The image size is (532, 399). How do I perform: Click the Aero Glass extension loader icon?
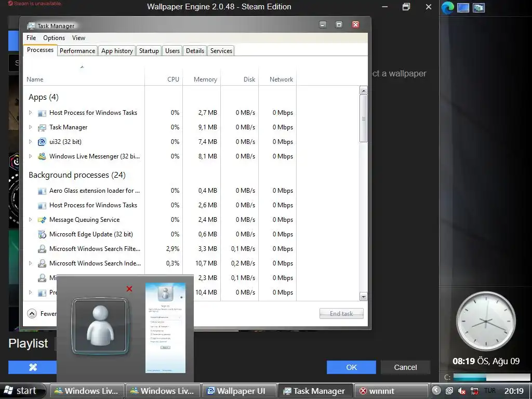pyautogui.click(x=42, y=191)
